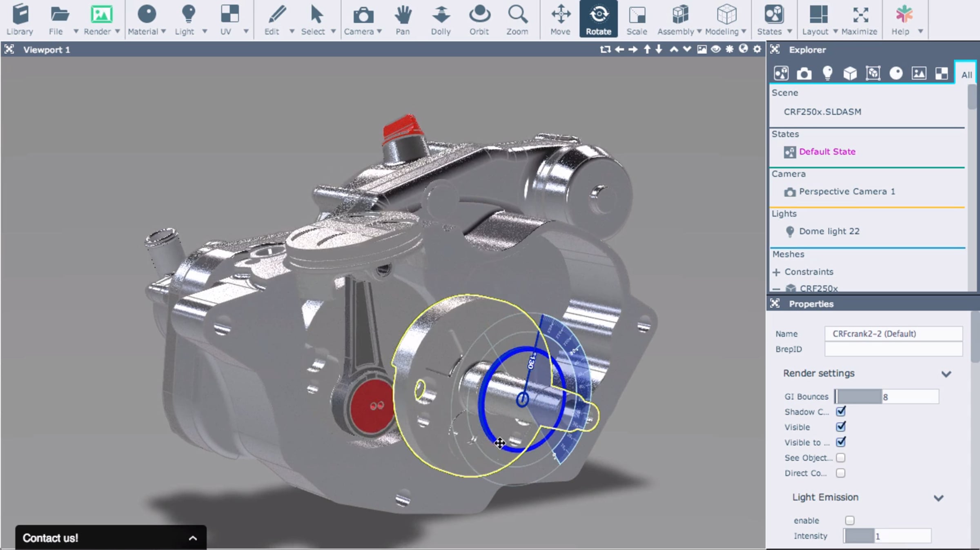Check the Light Emission enable checkbox
The image size is (980, 550).
pyautogui.click(x=850, y=520)
